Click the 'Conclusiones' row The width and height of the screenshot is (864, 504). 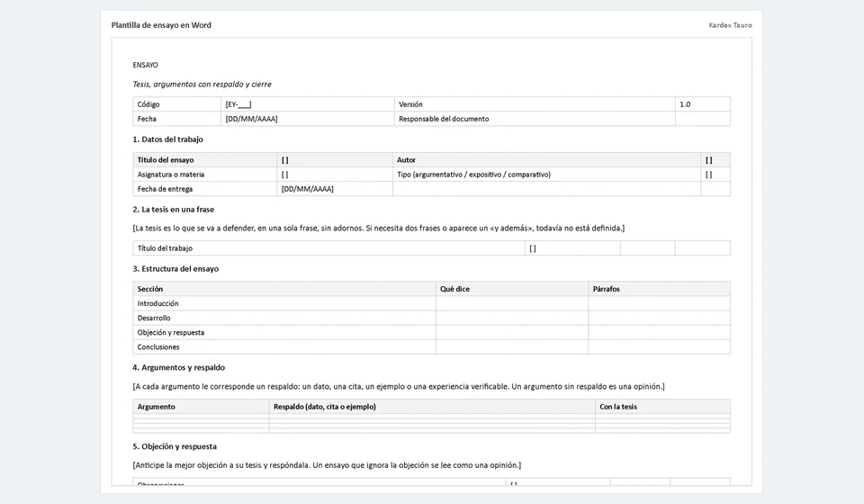tap(431, 347)
